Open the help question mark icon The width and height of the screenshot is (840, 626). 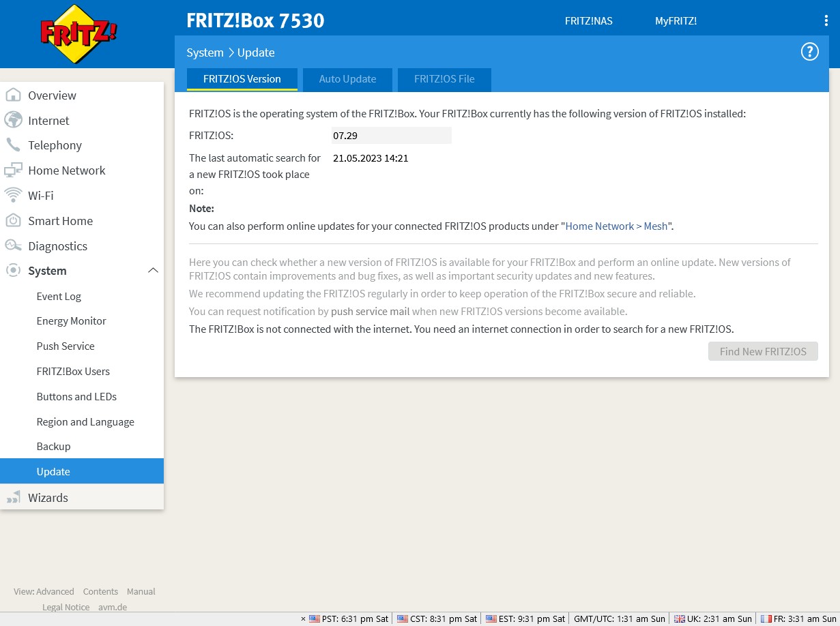click(809, 52)
